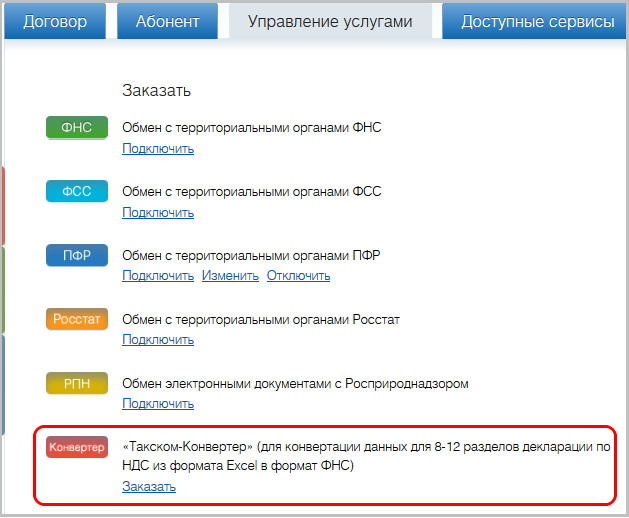Click the orange Росстат badge
The width and height of the screenshot is (629, 518).
(x=76, y=320)
